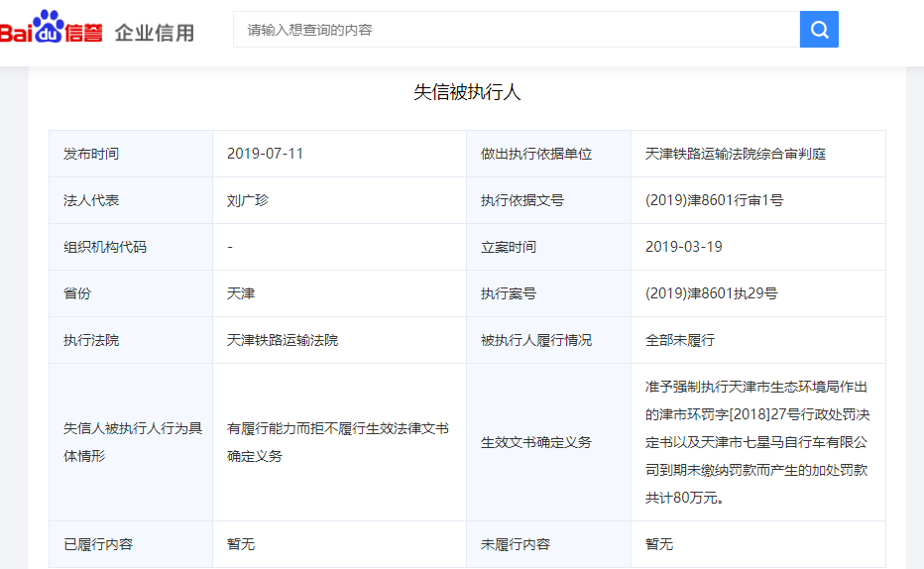924x569 pixels.
Task: Click the 已履行内容 value 暂无
Action: pyautogui.click(x=241, y=544)
